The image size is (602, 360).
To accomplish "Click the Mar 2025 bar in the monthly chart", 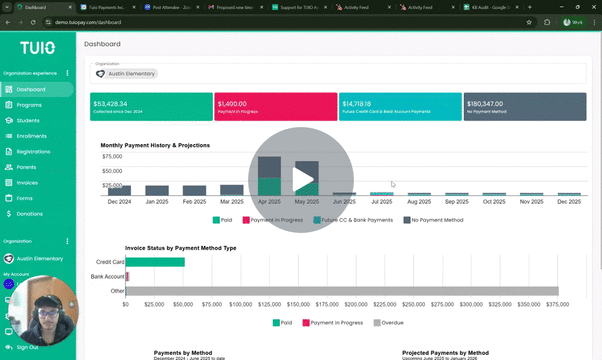I will [232, 190].
